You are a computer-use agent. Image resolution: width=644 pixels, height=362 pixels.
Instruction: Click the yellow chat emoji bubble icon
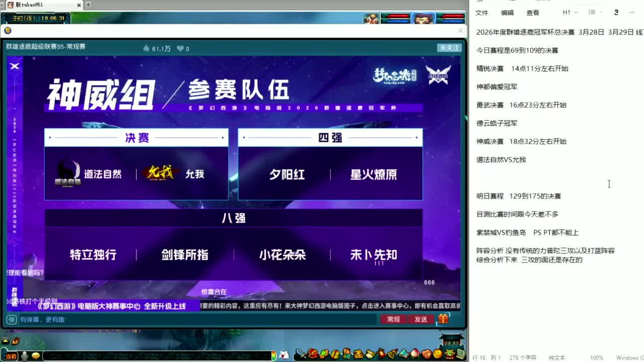click(x=35, y=356)
